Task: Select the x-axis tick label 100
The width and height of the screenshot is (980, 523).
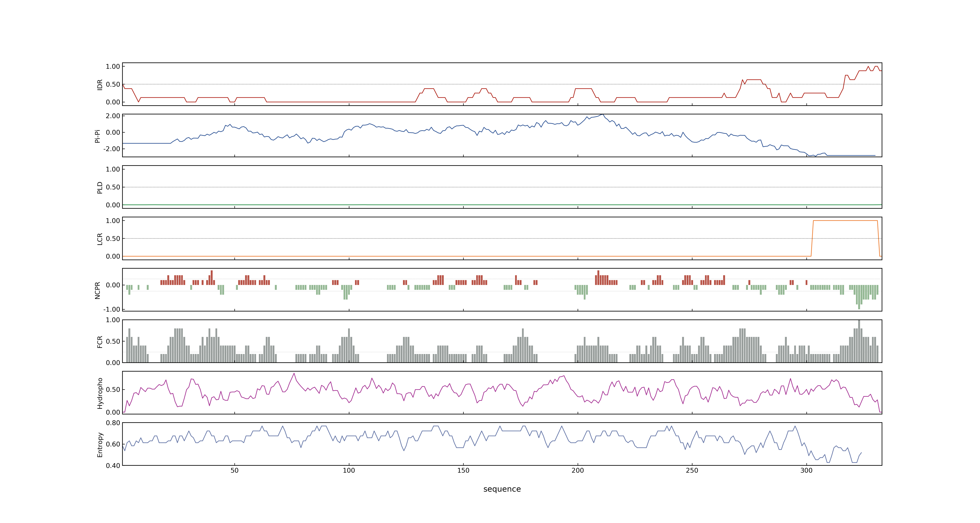Action: tap(349, 470)
